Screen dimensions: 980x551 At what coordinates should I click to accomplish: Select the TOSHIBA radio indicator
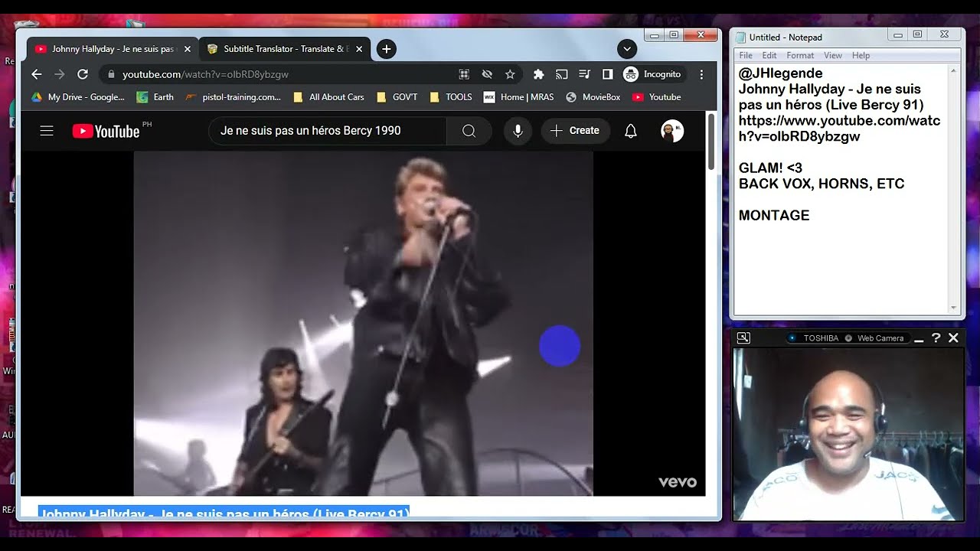[792, 338]
